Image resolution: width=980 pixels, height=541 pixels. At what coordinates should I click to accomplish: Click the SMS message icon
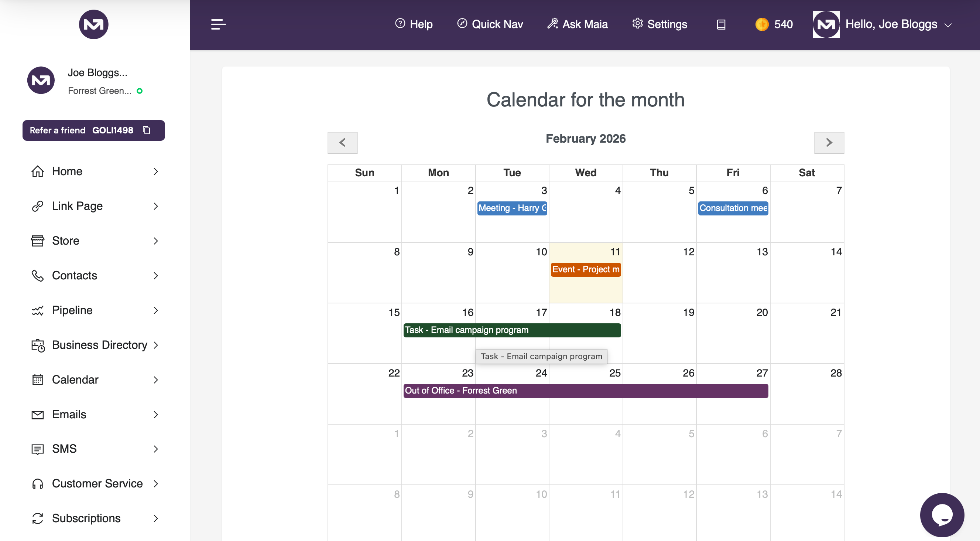point(37,449)
